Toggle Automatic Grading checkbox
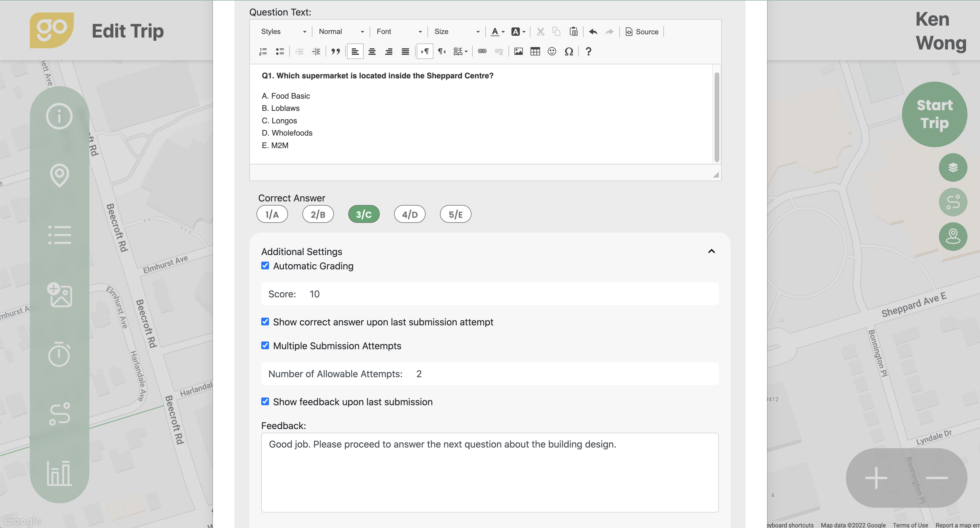The width and height of the screenshot is (980, 528). coord(265,266)
